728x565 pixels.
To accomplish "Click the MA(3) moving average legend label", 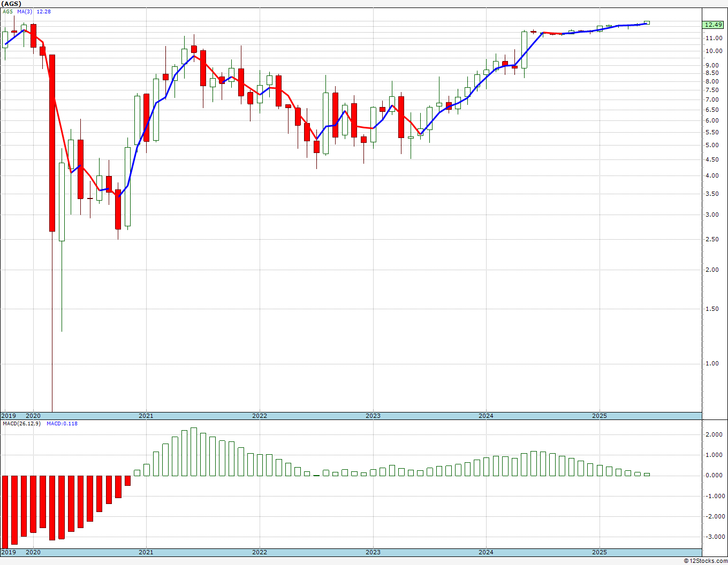I will tap(25, 11).
